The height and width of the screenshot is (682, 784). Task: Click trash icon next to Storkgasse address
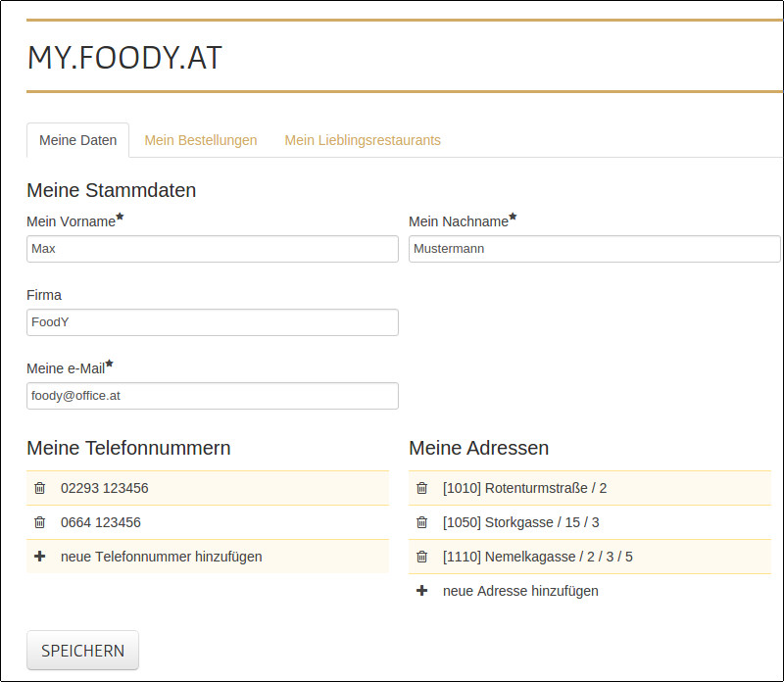click(422, 522)
